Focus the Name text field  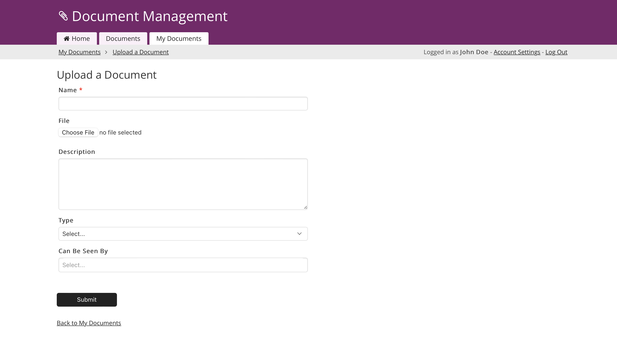(x=183, y=104)
